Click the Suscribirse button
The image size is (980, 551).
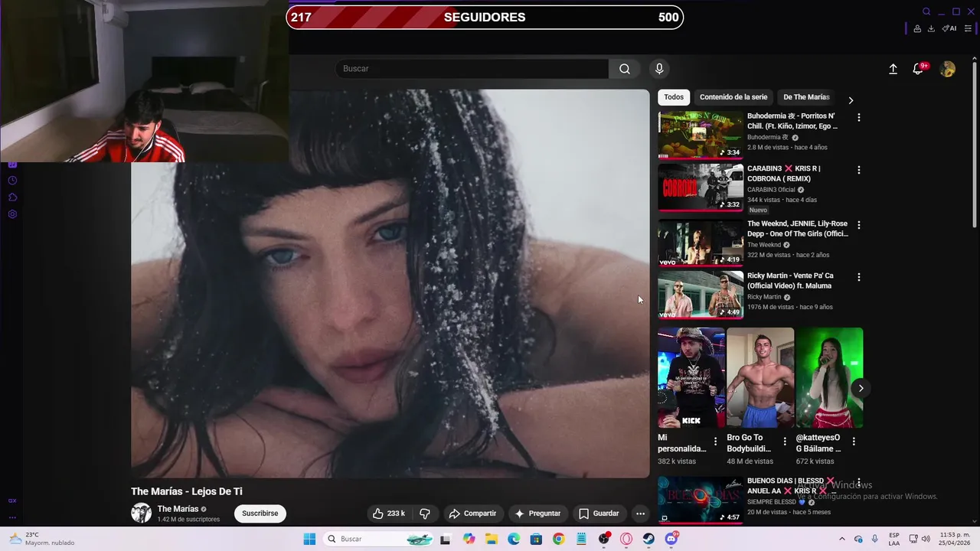(260, 514)
